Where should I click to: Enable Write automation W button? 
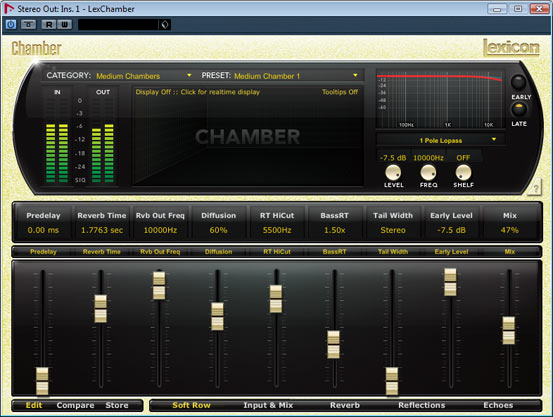65,24
